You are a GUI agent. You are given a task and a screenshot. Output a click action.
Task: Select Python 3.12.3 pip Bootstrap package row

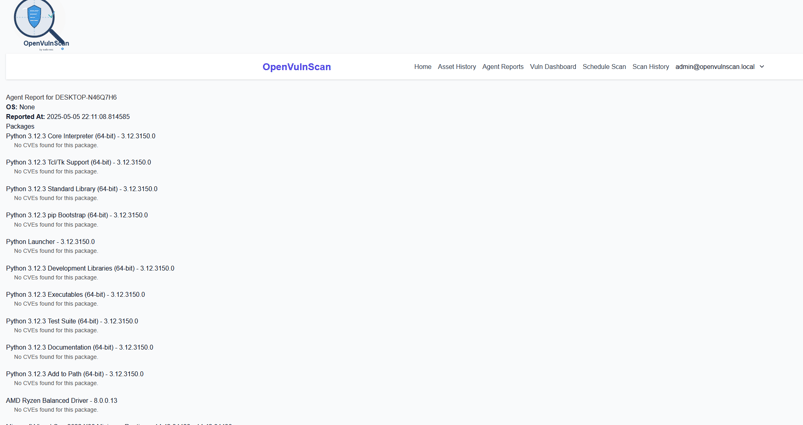pyautogui.click(x=77, y=215)
